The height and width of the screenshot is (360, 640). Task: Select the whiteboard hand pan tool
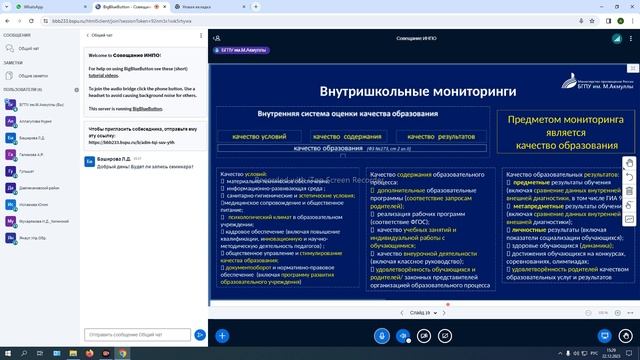click(629, 163)
